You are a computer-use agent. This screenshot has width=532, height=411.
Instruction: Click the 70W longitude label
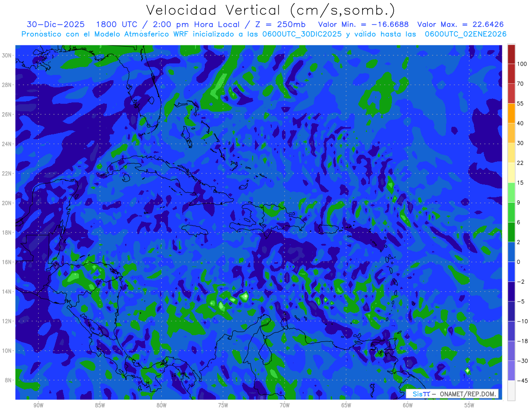click(x=285, y=405)
